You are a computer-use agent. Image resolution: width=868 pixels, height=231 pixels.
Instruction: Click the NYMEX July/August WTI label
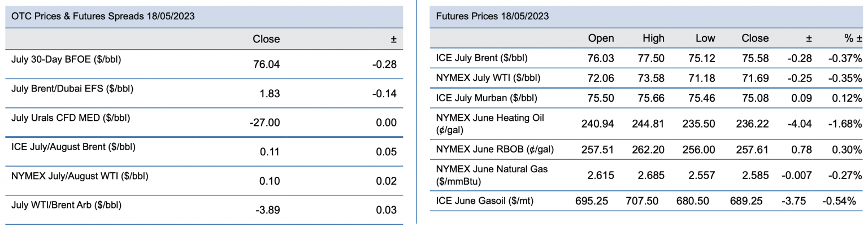tap(80, 176)
